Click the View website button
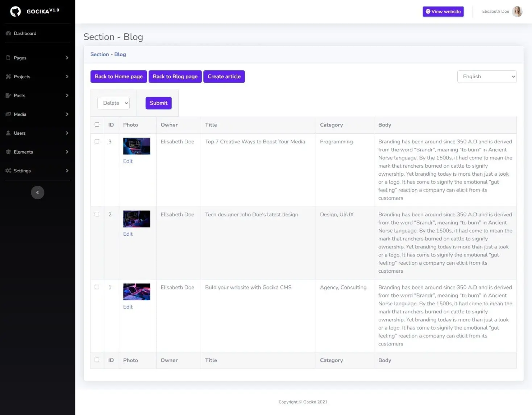Screen dimensions: 532x415 (443, 12)
